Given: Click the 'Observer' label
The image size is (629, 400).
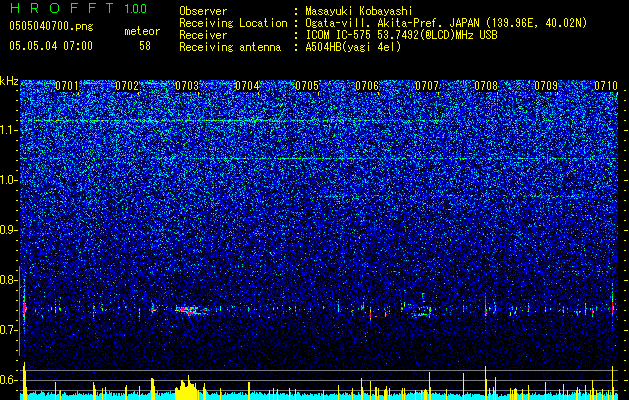Looking at the screenshot, I should click(203, 11).
